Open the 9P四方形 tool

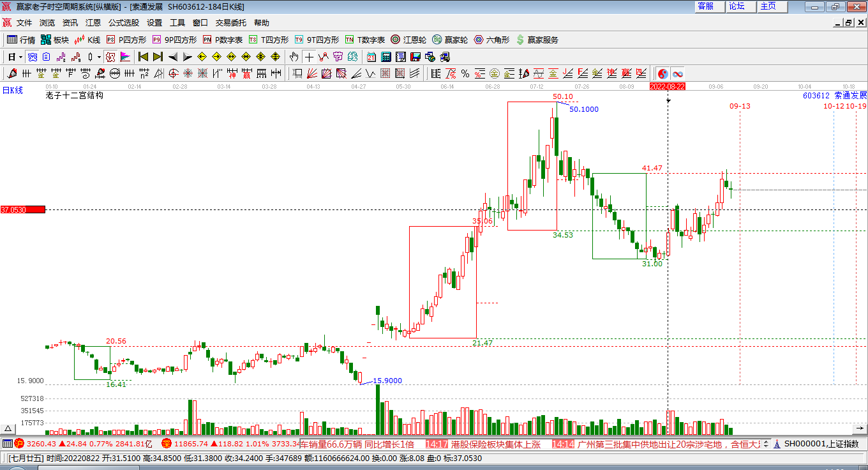point(174,40)
